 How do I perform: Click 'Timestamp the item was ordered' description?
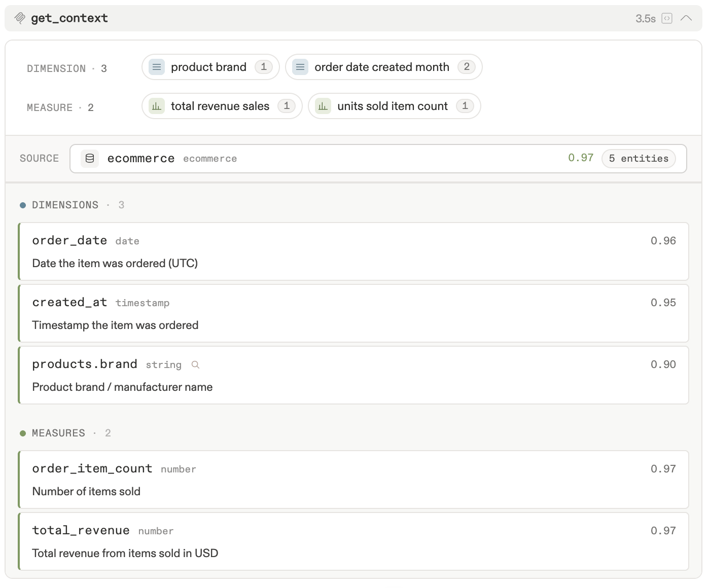click(115, 325)
